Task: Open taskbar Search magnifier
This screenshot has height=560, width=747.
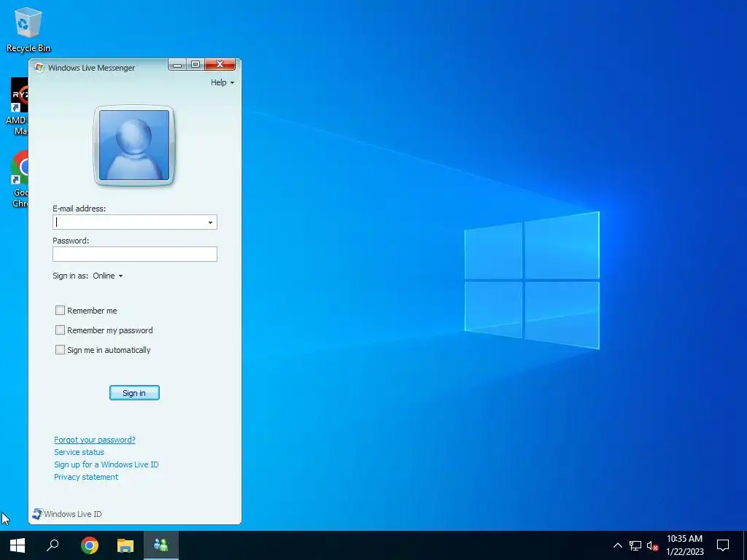Action: click(x=53, y=545)
